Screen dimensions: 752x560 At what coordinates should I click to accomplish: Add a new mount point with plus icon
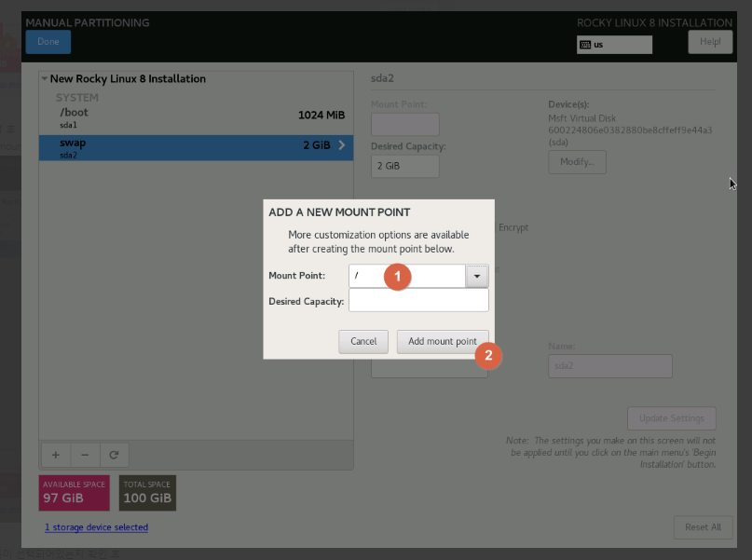[56, 455]
